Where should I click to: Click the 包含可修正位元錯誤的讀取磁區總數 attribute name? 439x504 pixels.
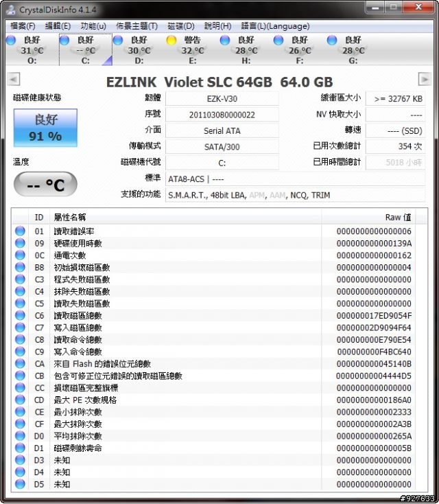coord(118,376)
